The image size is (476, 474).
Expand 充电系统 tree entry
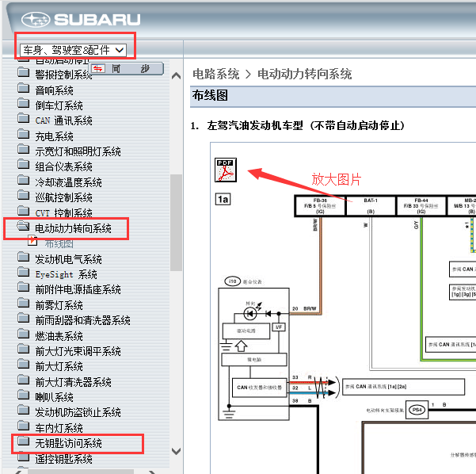(x=54, y=136)
